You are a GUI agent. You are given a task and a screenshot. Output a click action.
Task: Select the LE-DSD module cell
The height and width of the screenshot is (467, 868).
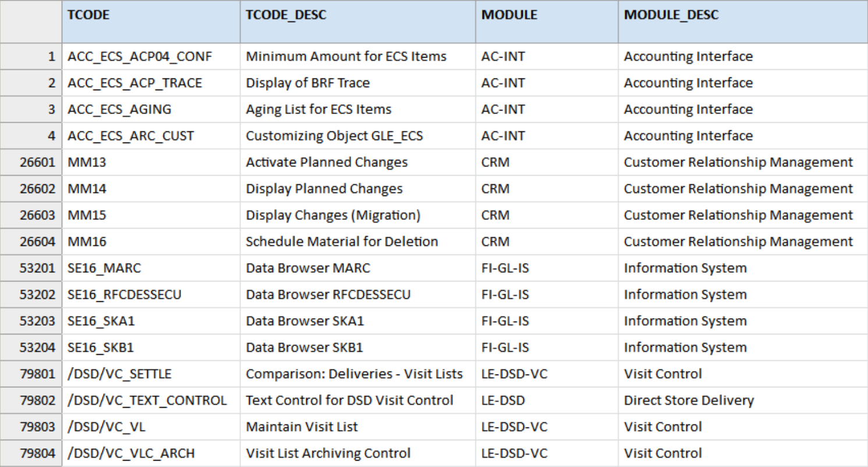tap(547, 400)
